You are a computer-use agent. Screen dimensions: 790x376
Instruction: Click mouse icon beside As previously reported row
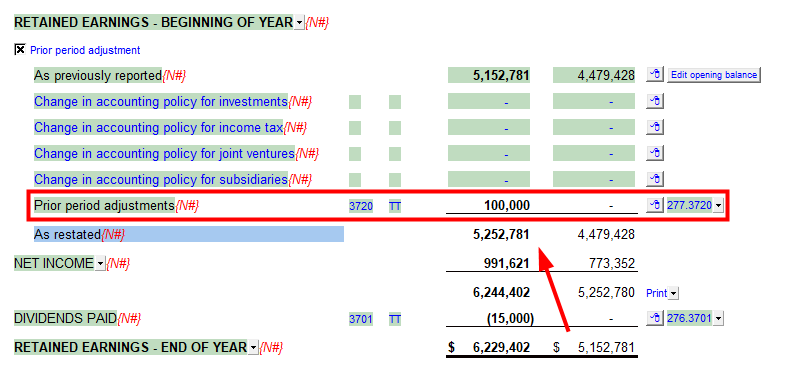(x=655, y=75)
